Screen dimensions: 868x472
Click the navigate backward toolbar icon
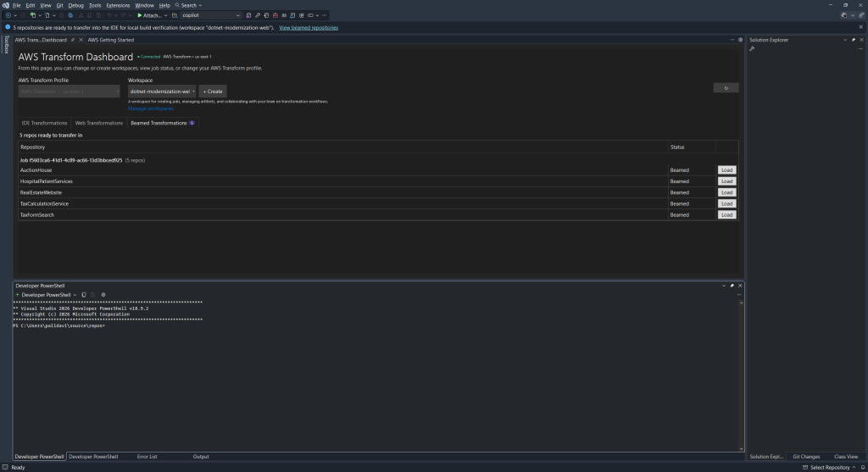8,15
